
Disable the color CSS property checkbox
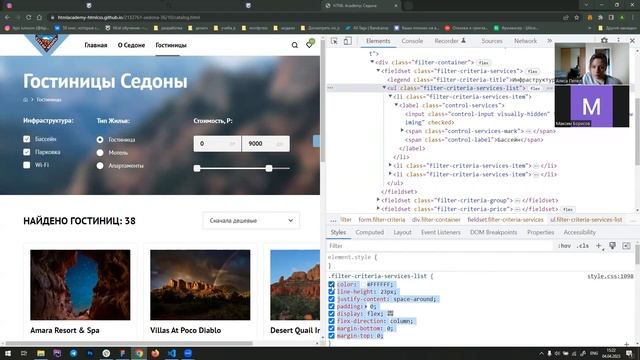click(x=331, y=284)
